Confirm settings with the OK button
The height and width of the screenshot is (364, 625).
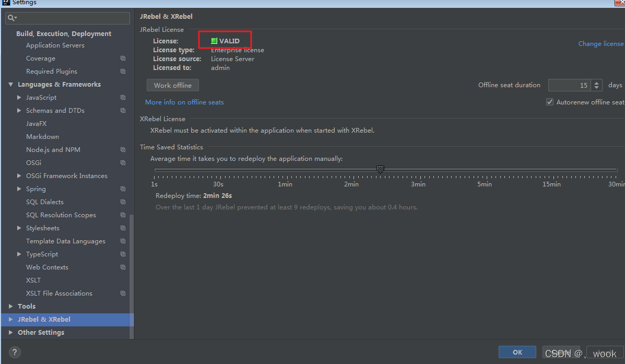click(x=517, y=352)
